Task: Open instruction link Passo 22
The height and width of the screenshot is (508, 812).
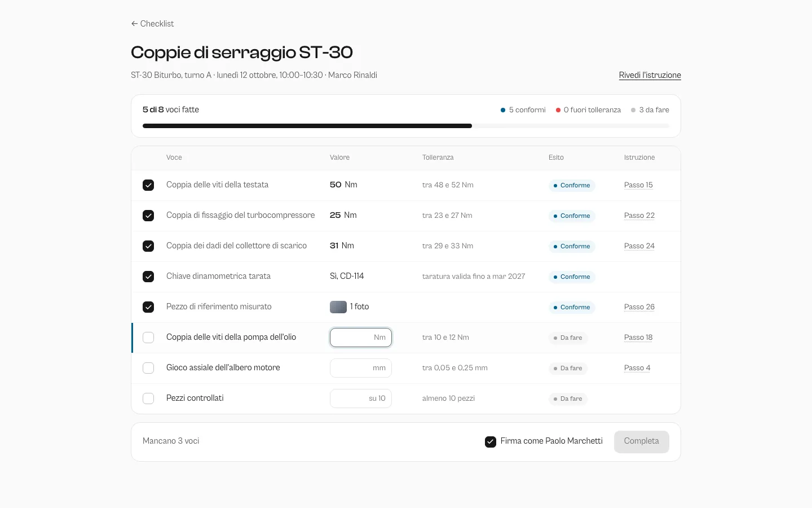Action: 639,216
